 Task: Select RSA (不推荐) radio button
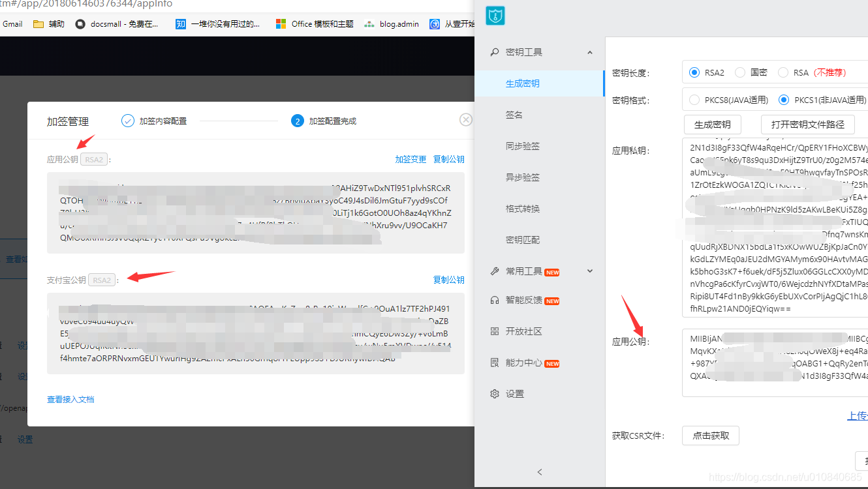click(783, 72)
